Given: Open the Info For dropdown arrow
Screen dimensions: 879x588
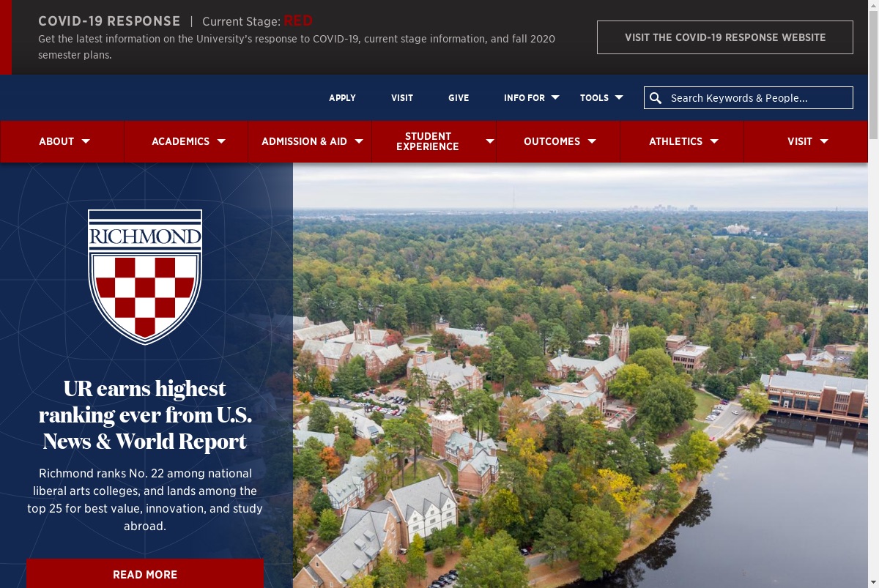Looking at the screenshot, I should [555, 97].
